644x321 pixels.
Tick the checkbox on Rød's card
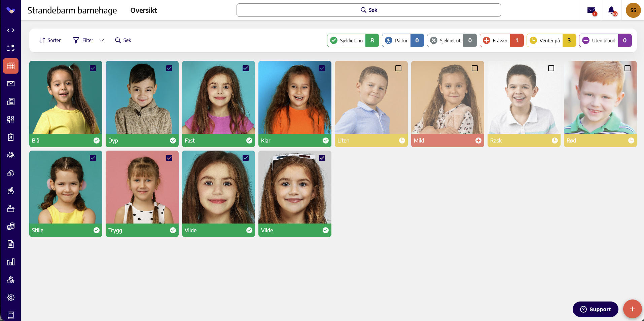628,68
